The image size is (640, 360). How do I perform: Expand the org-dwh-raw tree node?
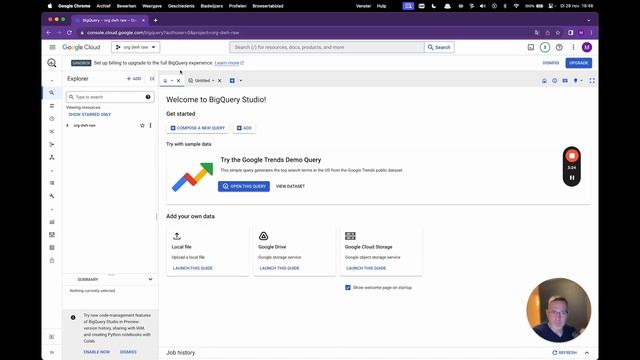coord(67,125)
